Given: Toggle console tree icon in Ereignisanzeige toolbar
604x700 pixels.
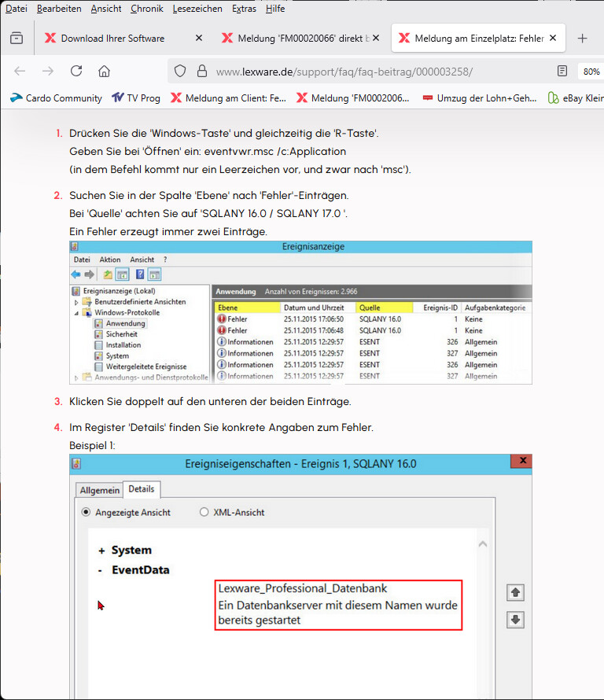Looking at the screenshot, I should point(123,274).
